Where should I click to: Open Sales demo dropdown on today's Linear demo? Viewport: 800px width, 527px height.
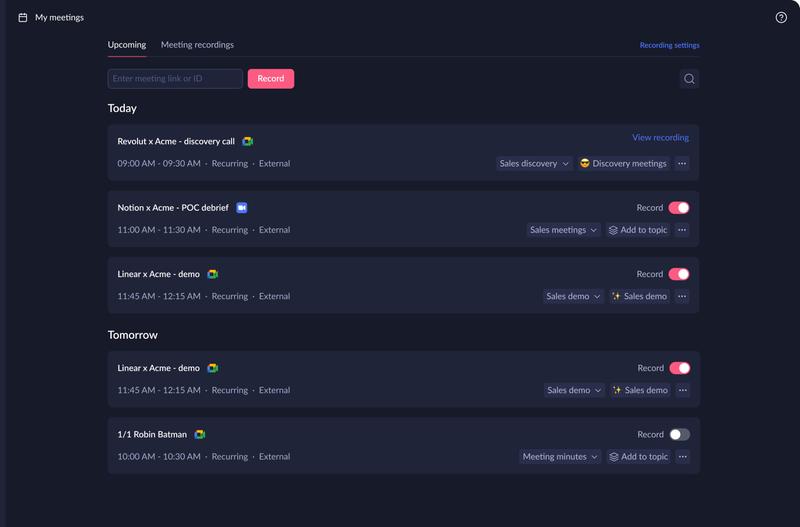[x=573, y=296]
